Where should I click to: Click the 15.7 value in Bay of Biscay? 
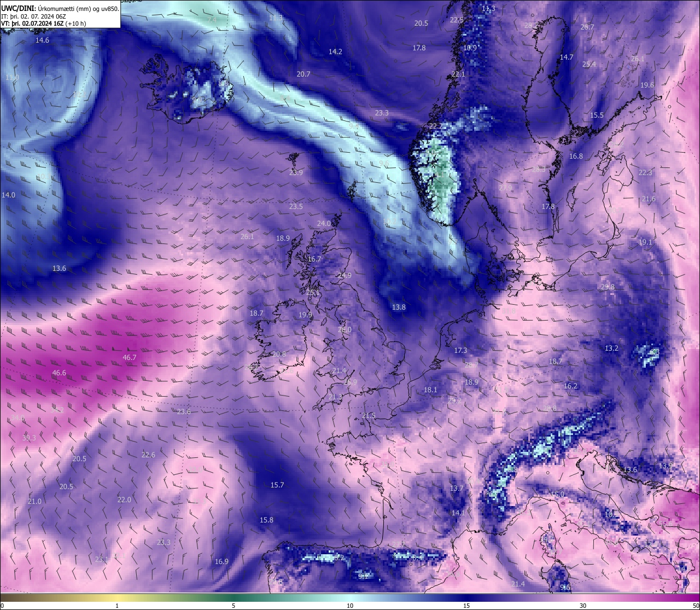click(277, 485)
